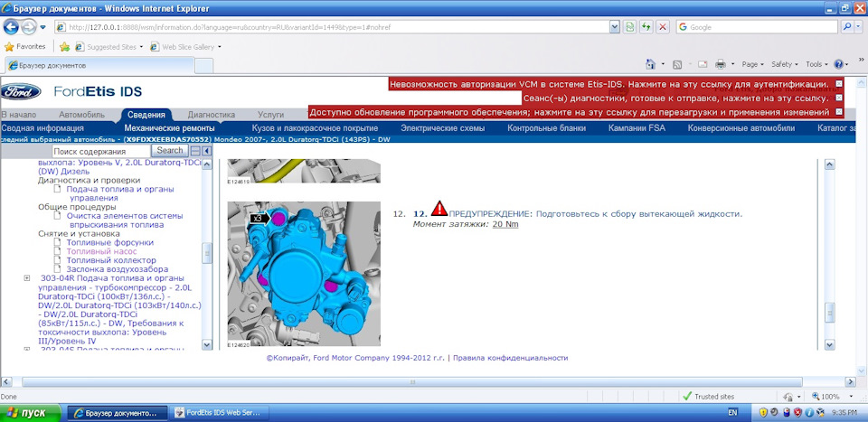Image resolution: width=868 pixels, height=422 pixels.
Task: Click the пуск Start button
Action: 31,413
